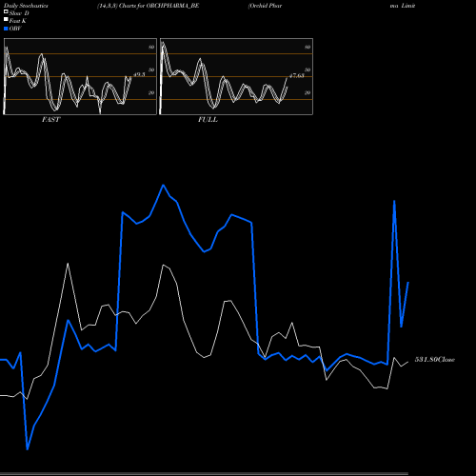This screenshot has width=476, height=476.
Task: Click the OBV legend label
Action: tap(15, 29)
